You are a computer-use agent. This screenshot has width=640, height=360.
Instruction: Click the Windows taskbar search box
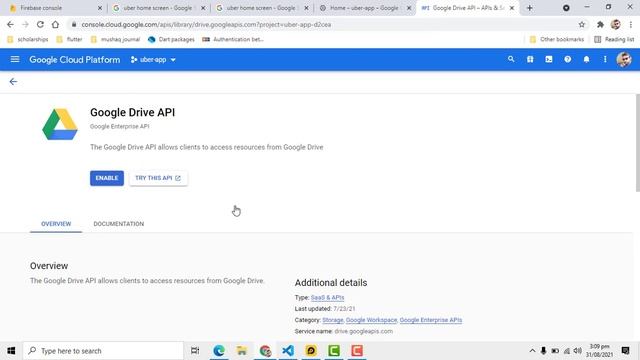coord(103,351)
